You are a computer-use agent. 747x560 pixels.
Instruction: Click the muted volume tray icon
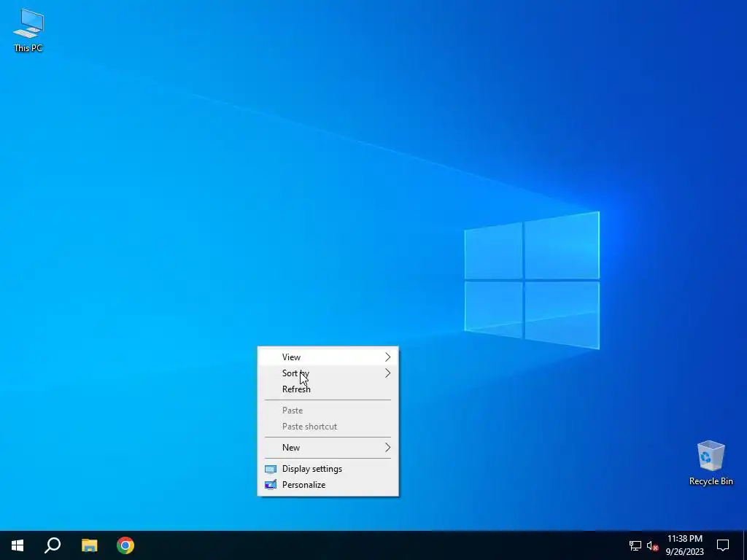653,545
